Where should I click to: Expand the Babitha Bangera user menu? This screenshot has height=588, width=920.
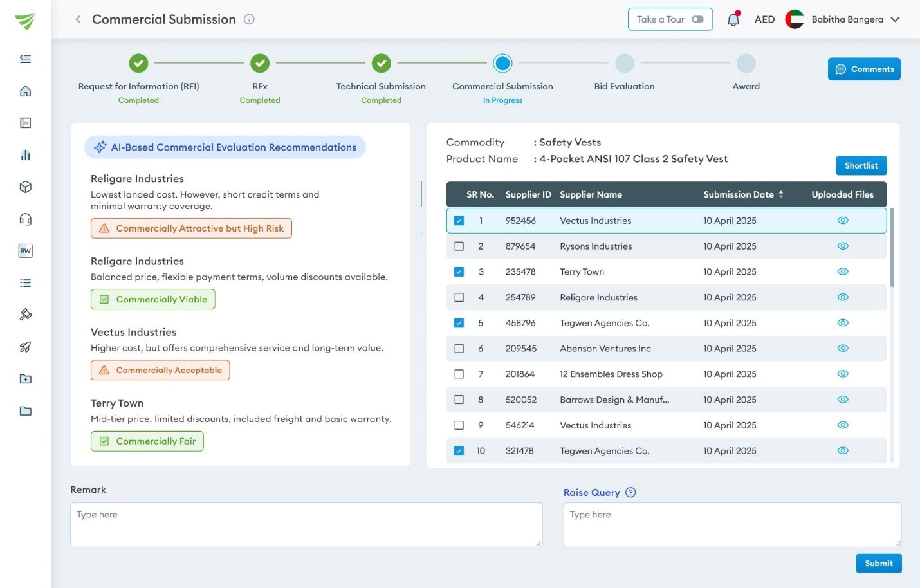pos(895,19)
